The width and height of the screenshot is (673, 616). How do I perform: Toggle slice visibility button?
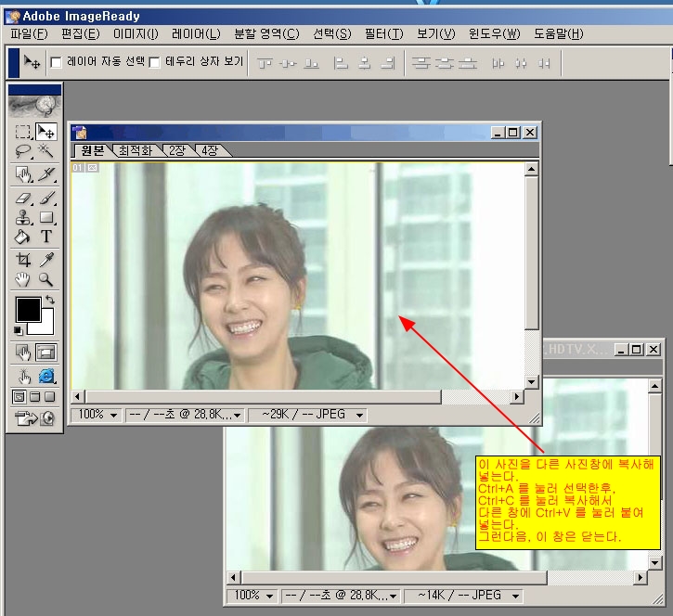(x=45, y=353)
